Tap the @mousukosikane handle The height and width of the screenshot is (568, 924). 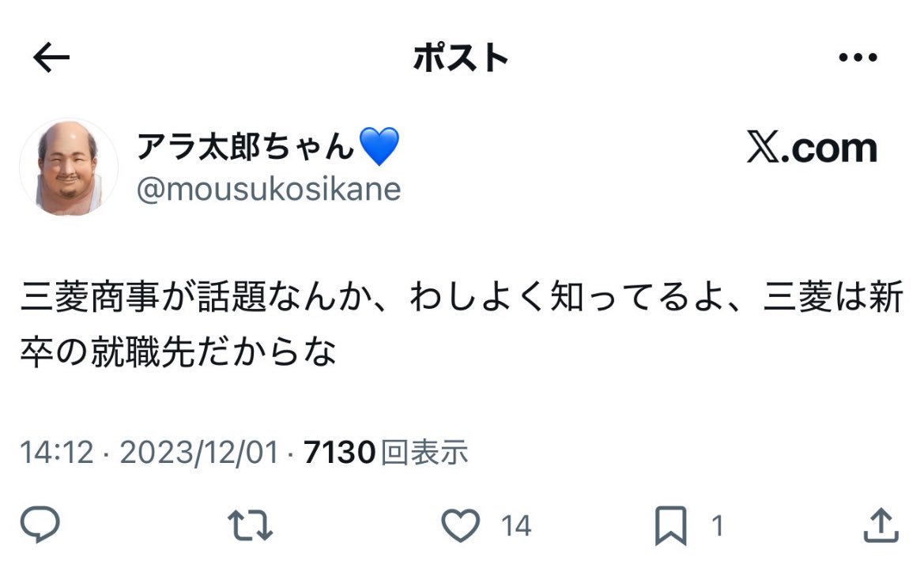(269, 189)
